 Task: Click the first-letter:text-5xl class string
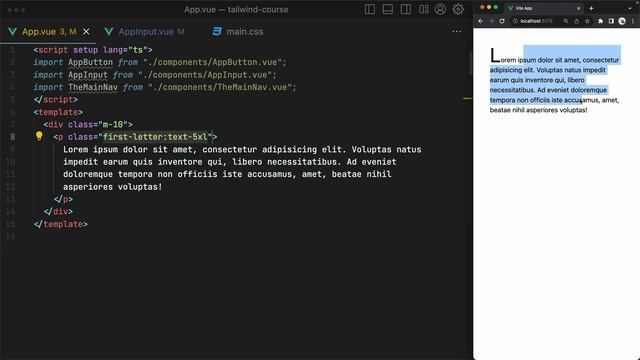coord(155,137)
